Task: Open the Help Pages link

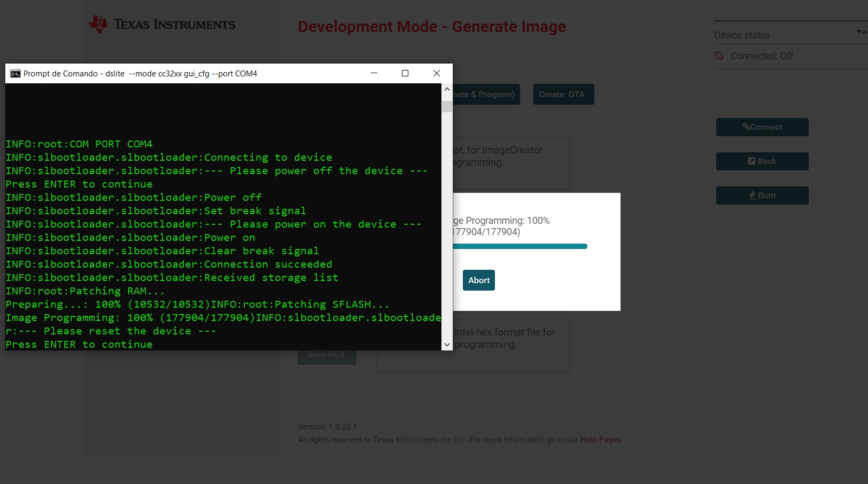Action: pos(601,440)
